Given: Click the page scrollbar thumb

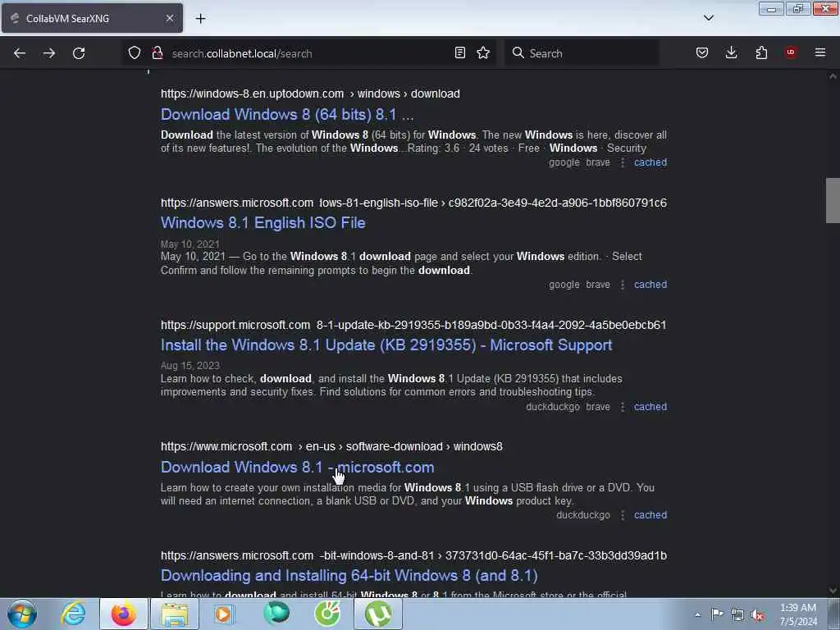Looking at the screenshot, I should (x=833, y=200).
